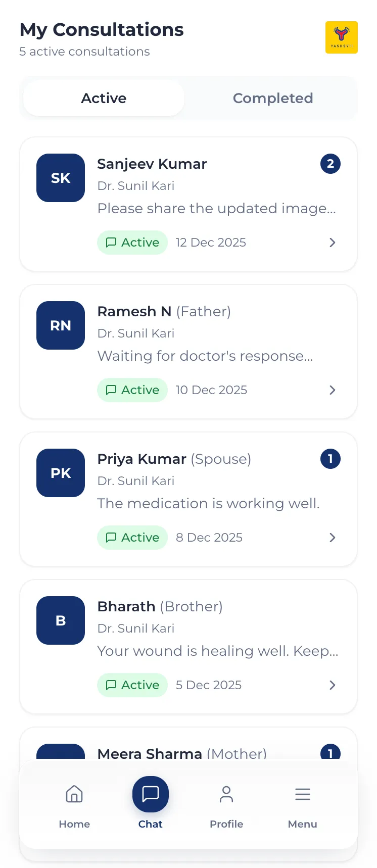Switch to the Completed tab

click(273, 98)
